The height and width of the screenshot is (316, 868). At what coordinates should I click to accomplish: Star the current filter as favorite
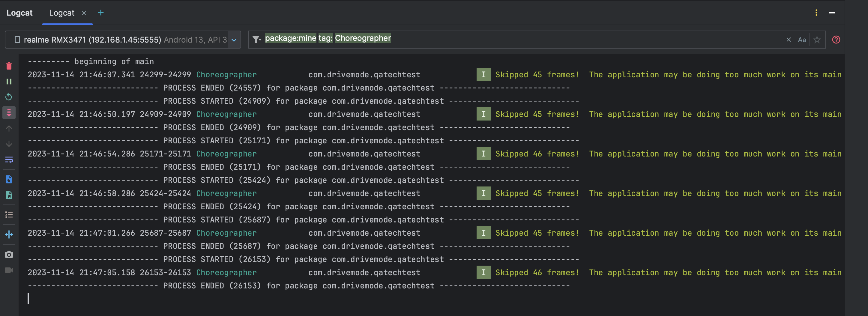[x=817, y=39]
